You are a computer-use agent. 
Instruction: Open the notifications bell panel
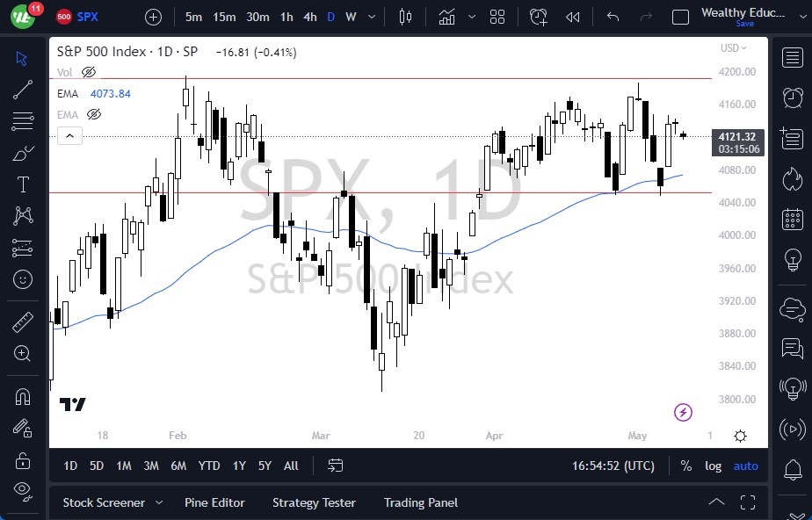[x=793, y=470]
